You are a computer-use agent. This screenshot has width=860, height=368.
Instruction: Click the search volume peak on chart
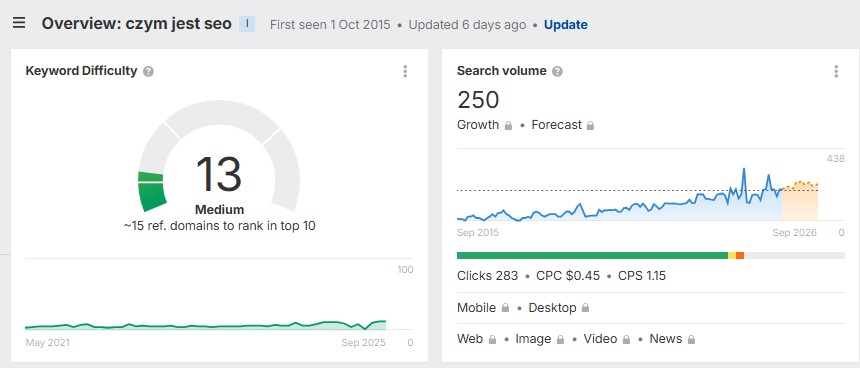(744, 169)
